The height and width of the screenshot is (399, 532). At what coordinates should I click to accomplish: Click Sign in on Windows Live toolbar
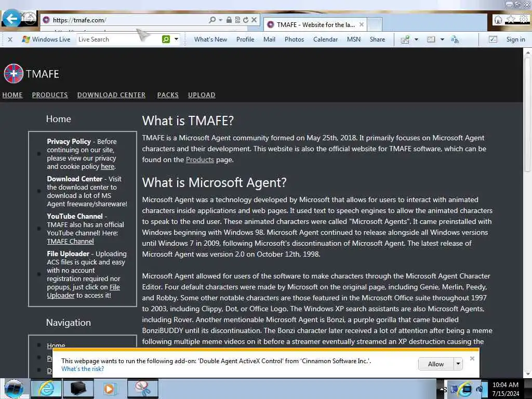click(515, 39)
